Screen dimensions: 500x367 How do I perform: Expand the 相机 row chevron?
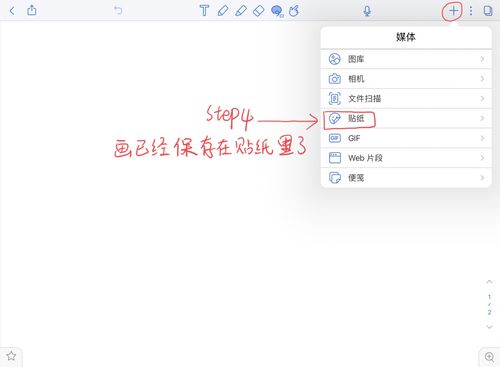[482, 79]
